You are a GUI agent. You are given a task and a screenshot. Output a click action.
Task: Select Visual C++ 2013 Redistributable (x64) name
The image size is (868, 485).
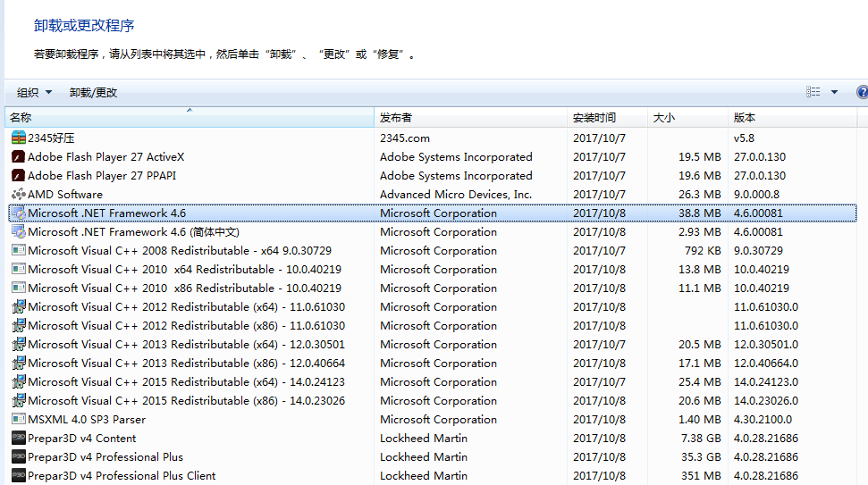(x=186, y=345)
